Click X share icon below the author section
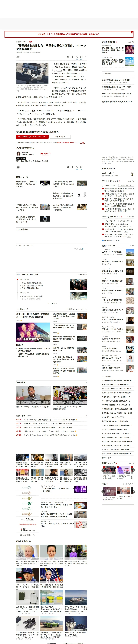The width and height of the screenshot is (138, 644). tap(77, 167)
